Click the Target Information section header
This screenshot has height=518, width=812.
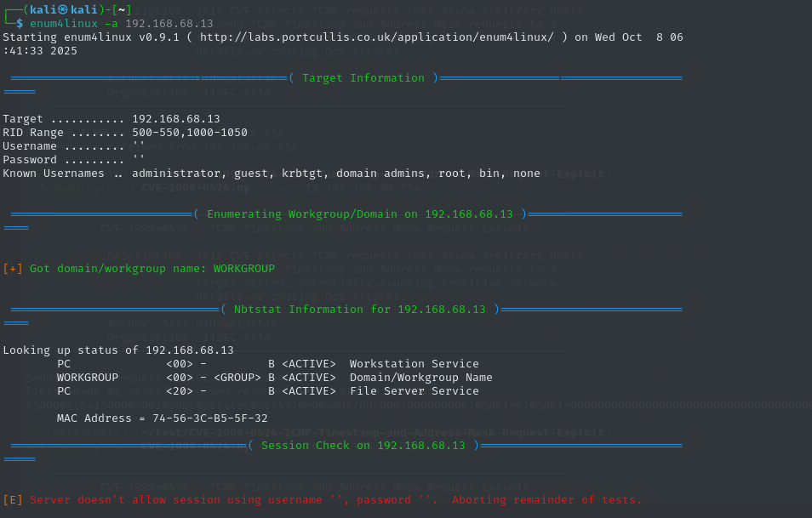tap(363, 78)
